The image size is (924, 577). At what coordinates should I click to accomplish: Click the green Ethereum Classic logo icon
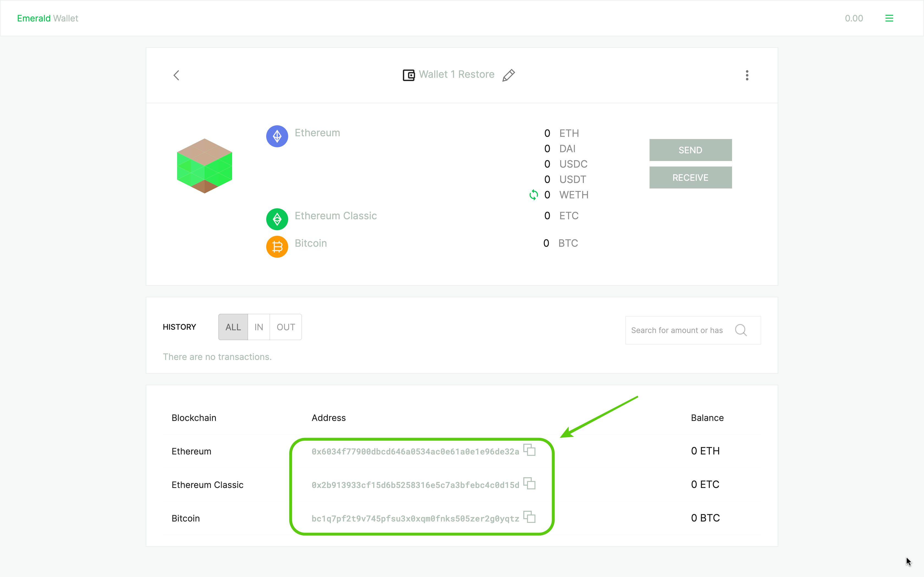pos(277,219)
